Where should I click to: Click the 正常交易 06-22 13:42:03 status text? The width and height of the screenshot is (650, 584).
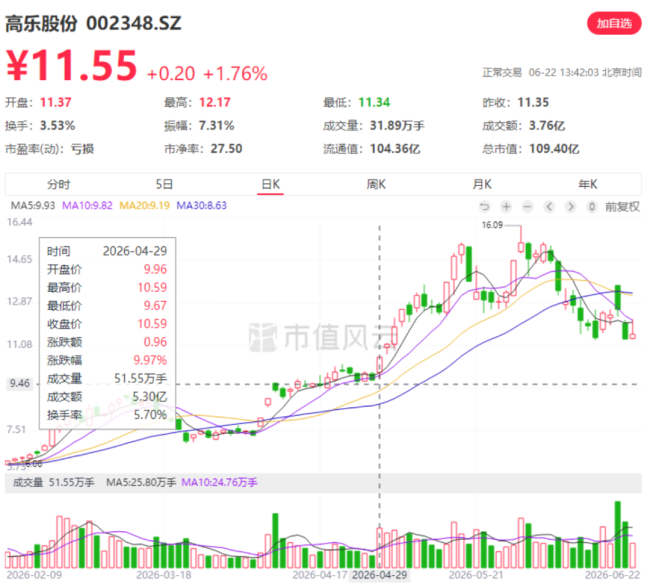click(562, 73)
